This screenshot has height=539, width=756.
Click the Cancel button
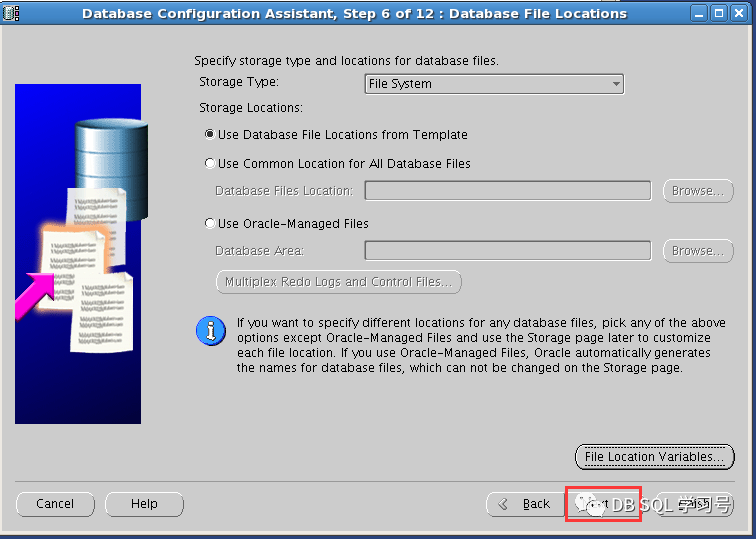[55, 504]
